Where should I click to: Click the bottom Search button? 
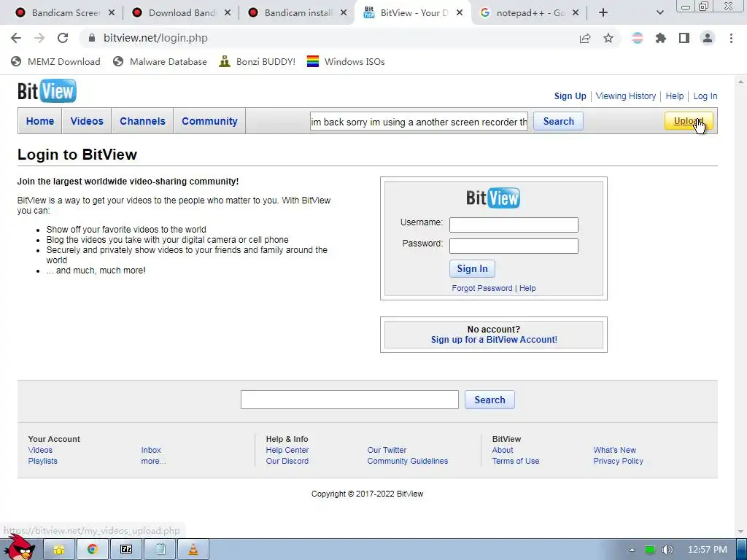point(489,400)
